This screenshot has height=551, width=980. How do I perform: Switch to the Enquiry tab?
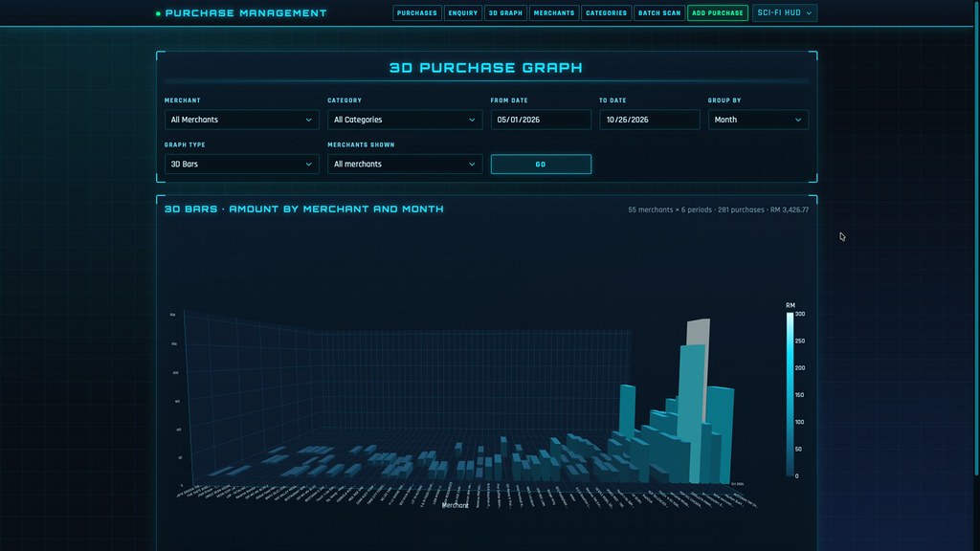(463, 13)
